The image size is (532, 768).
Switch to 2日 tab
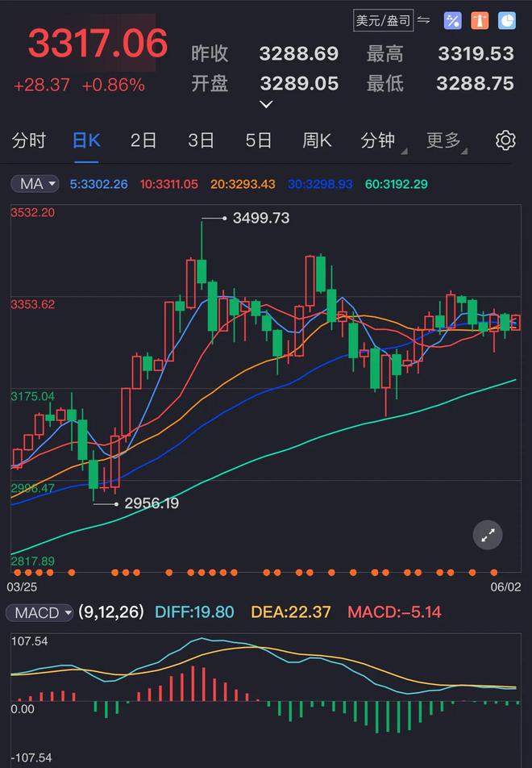point(143,140)
